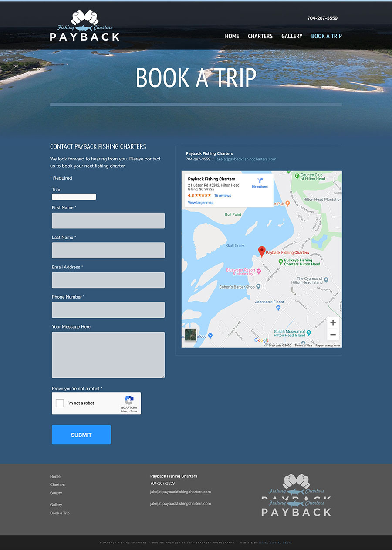Screen dimensions: 392x550
Task: Go to HOME in the header navigation
Action: (232, 36)
